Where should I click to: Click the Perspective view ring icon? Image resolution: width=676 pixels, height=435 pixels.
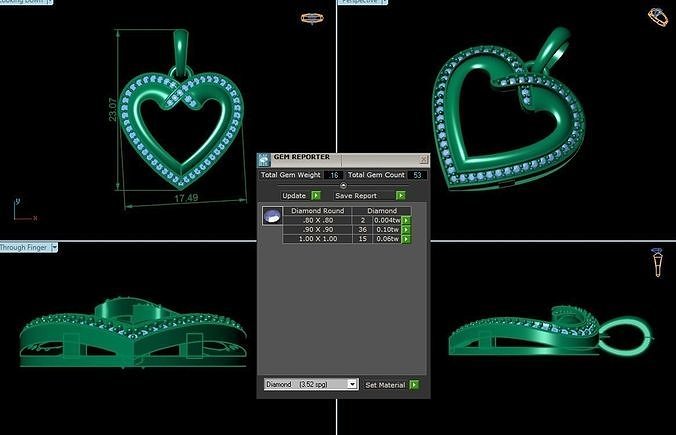click(659, 16)
